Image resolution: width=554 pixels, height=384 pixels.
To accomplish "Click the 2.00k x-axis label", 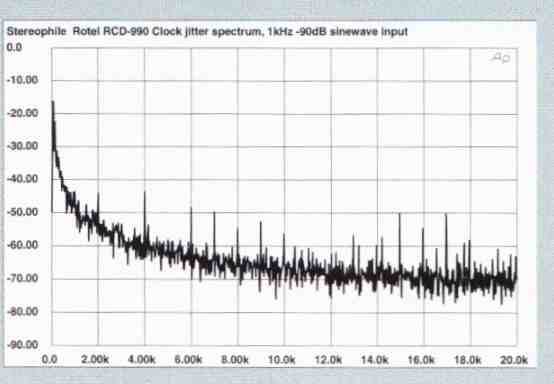I will point(95,360).
